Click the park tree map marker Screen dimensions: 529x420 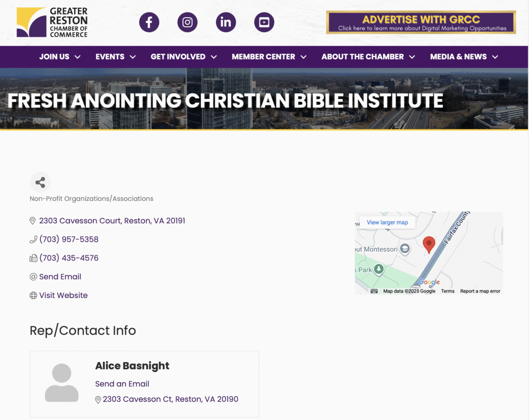(379, 269)
